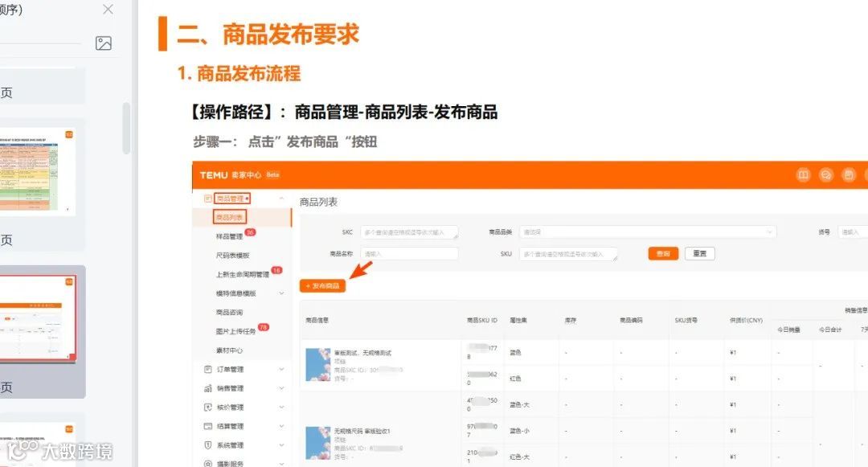This screenshot has height=467, width=868.
Task: Open 模特信息模板 in the sidebar
Action: pyautogui.click(x=235, y=293)
